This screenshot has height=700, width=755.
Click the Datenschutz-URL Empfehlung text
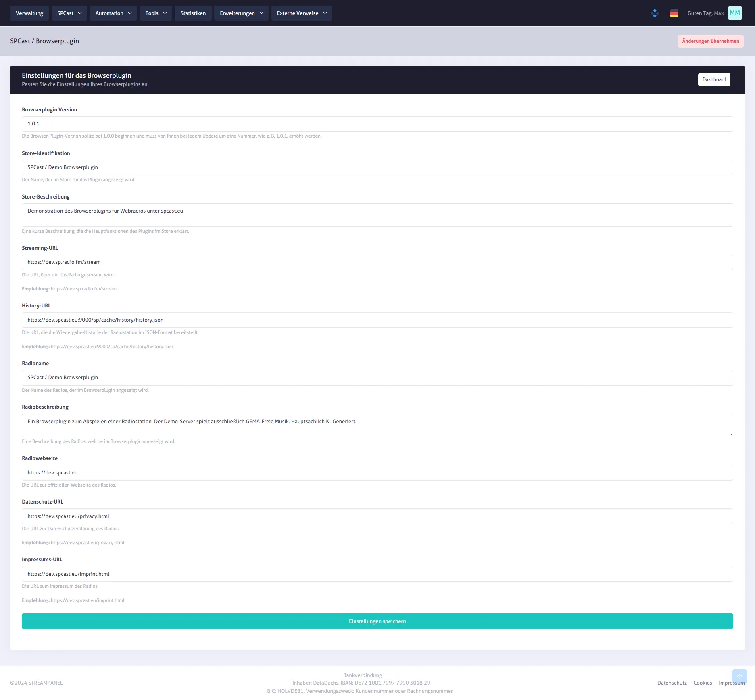(73, 543)
